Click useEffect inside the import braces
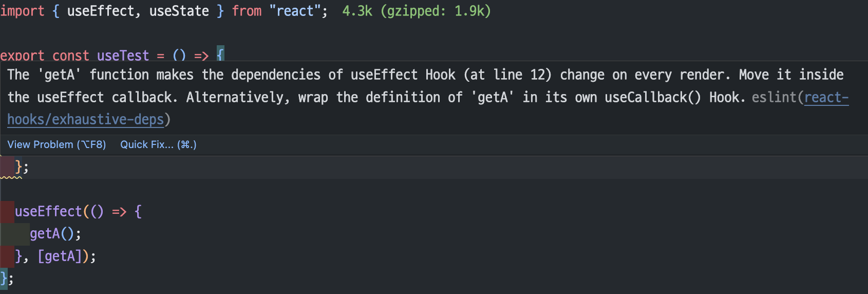Image resolution: width=868 pixels, height=294 pixels. pyautogui.click(x=100, y=11)
